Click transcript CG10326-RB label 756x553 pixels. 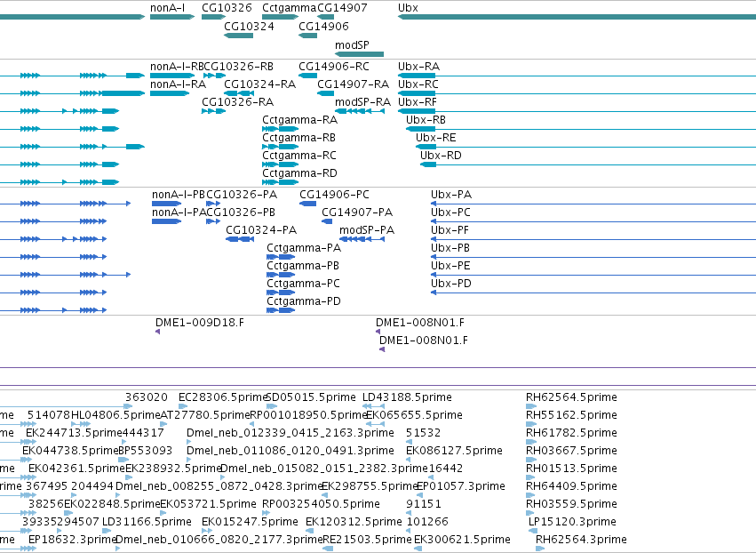coord(239,67)
